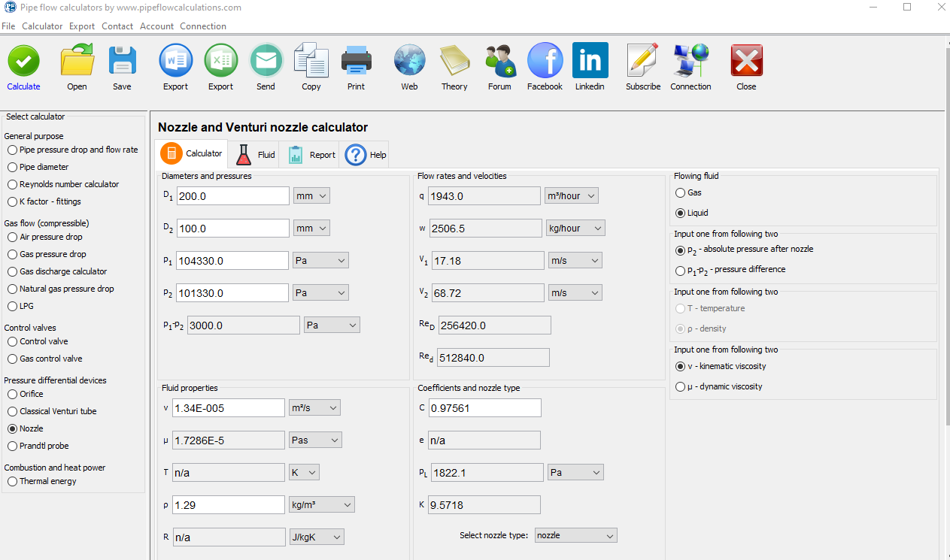Click the D2 diameter input field
The width and height of the screenshot is (950, 560).
[232, 228]
